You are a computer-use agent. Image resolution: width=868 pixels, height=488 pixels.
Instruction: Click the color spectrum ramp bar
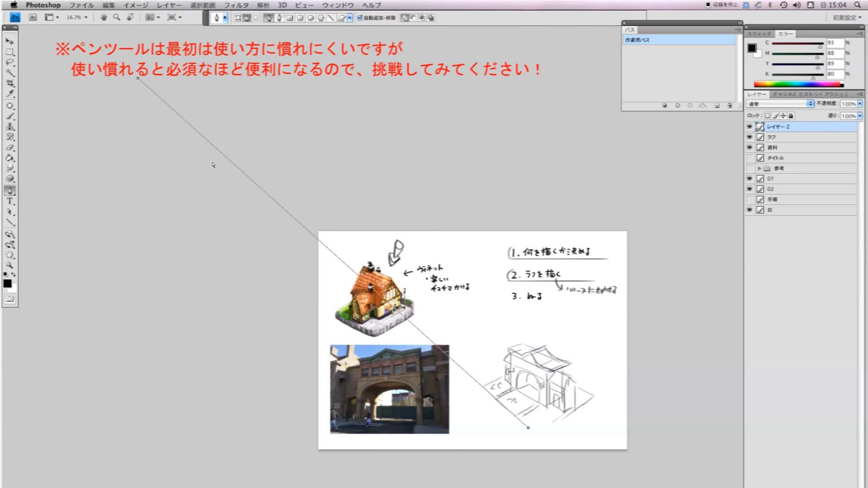[x=798, y=84]
